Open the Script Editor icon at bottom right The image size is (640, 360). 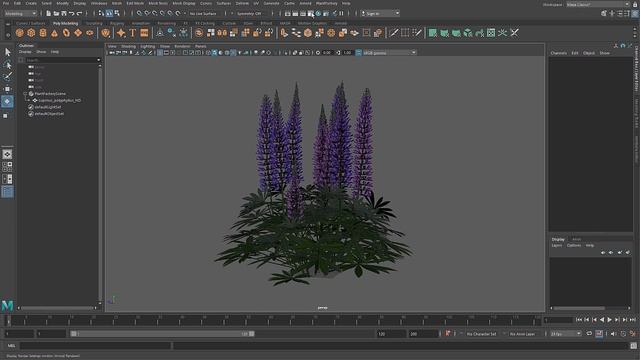coord(633,346)
